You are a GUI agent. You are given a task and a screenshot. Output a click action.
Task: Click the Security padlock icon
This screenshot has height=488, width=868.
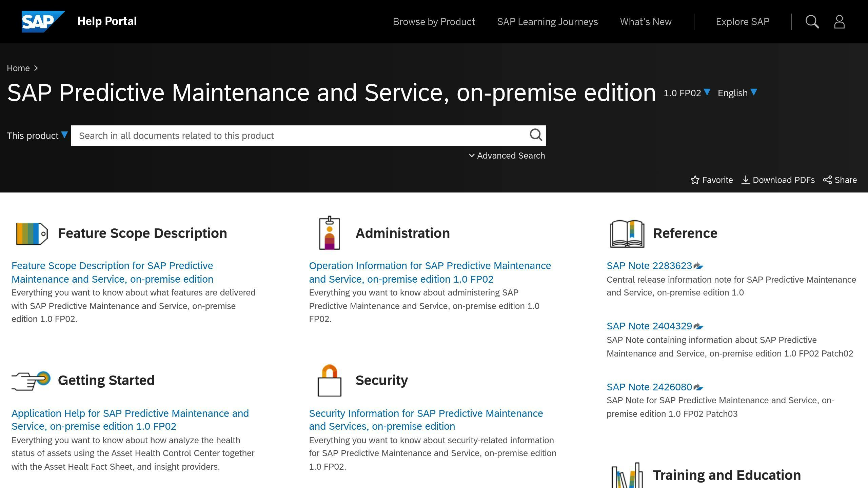329,380
